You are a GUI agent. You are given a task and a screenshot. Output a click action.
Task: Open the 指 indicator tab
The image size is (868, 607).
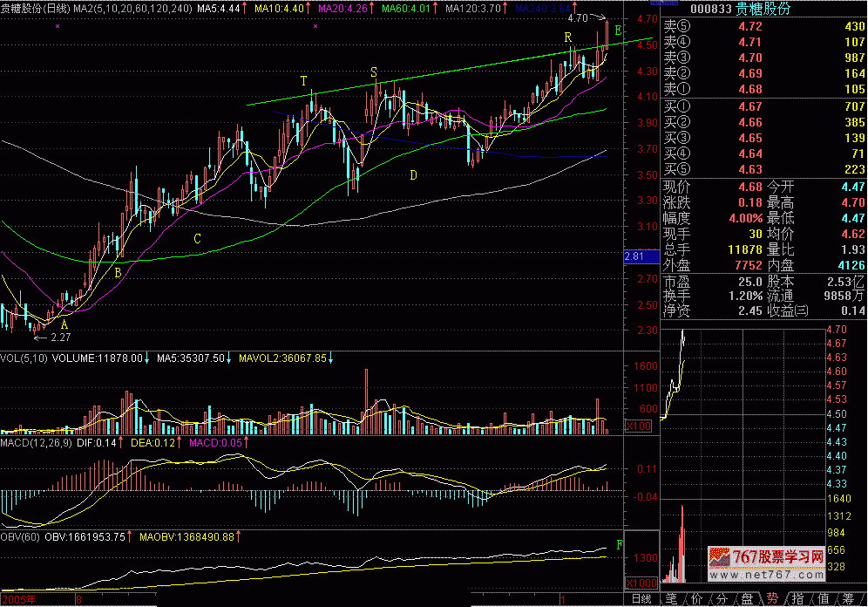[x=798, y=599]
